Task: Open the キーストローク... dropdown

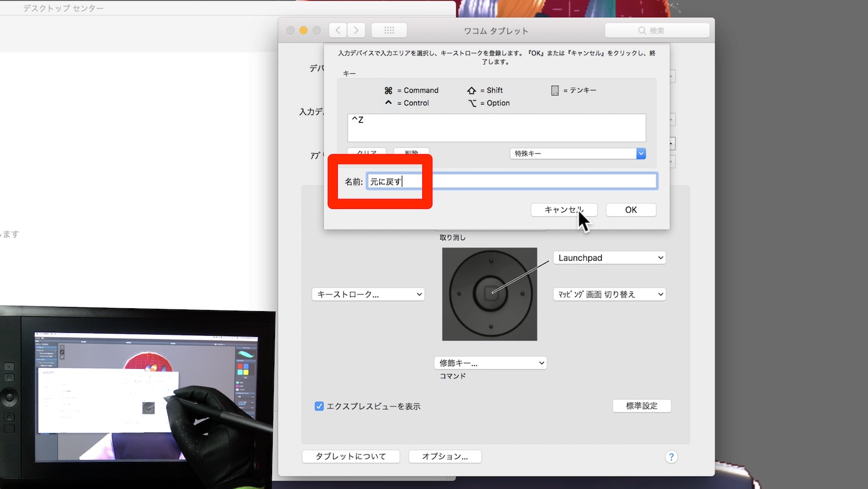Action: pyautogui.click(x=368, y=294)
